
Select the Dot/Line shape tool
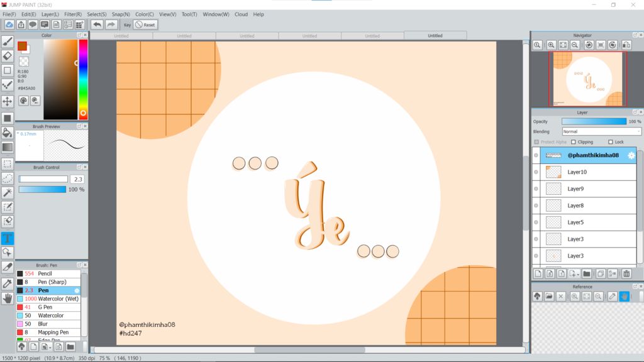click(8, 85)
